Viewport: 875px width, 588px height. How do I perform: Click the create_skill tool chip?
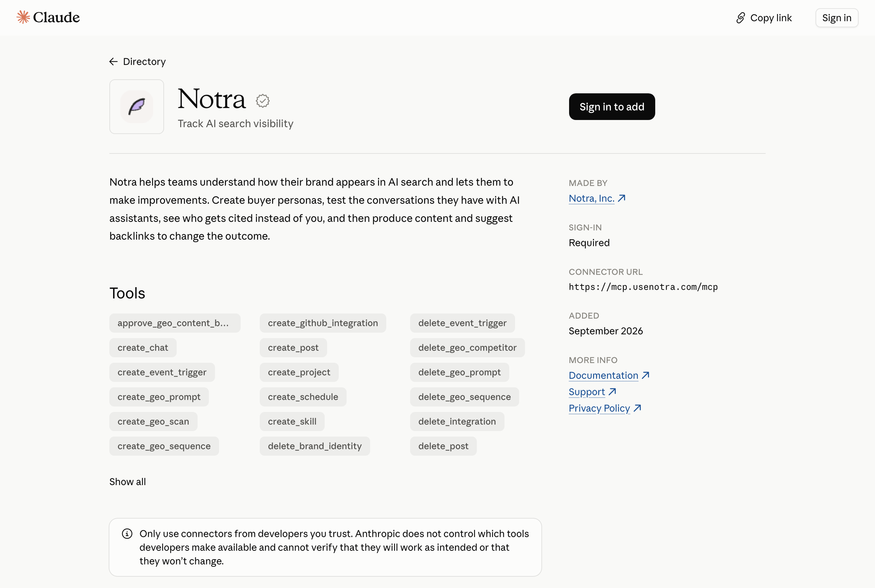(x=292, y=422)
